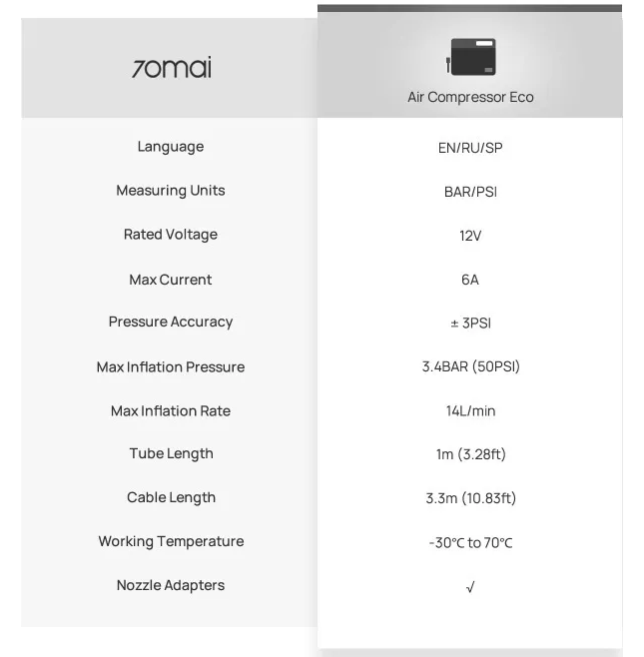
Task: Select the Air Compressor Eco product title
Action: coord(470,97)
